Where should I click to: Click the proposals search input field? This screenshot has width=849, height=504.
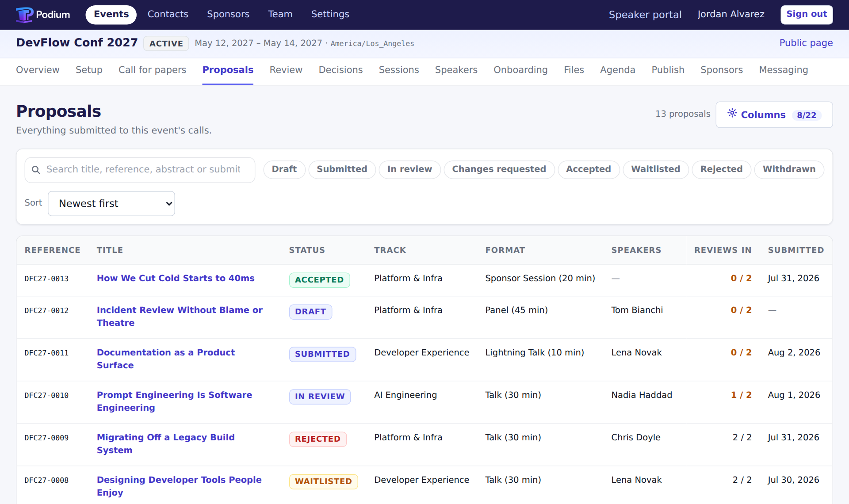140,170
